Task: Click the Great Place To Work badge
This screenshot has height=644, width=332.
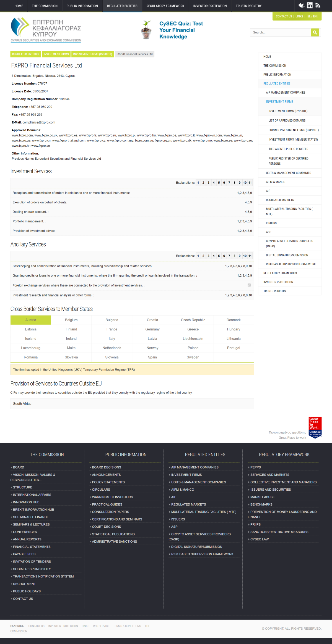Action: (315, 427)
